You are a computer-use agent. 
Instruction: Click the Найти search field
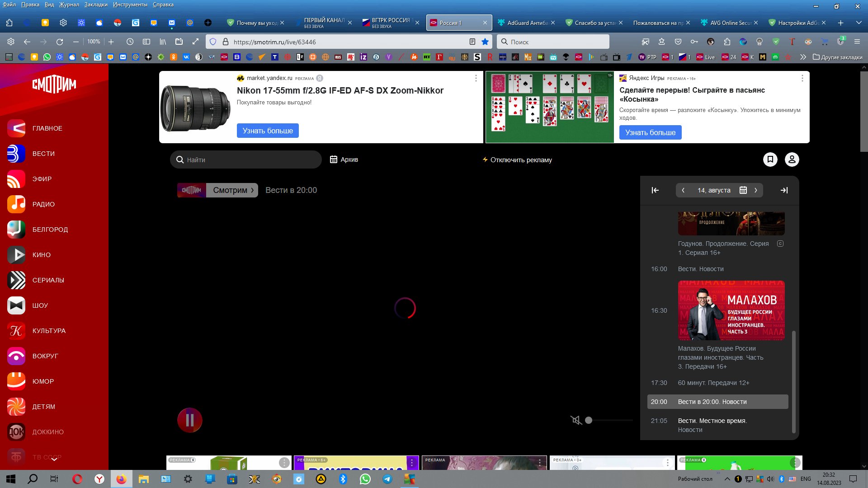click(246, 160)
